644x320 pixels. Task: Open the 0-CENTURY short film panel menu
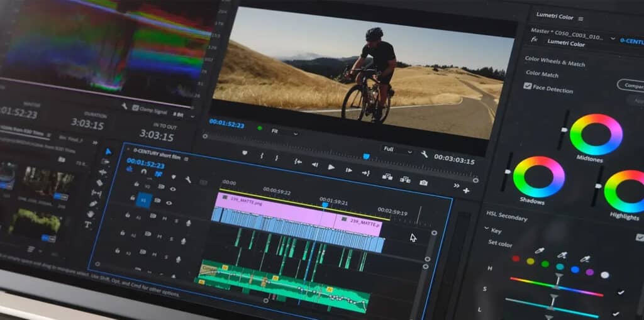click(x=186, y=158)
